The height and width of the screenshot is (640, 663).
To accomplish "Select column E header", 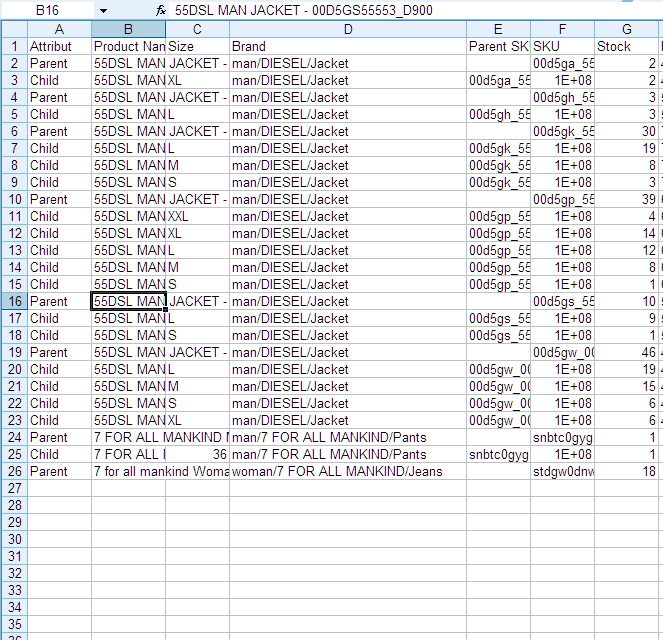I will [x=499, y=29].
